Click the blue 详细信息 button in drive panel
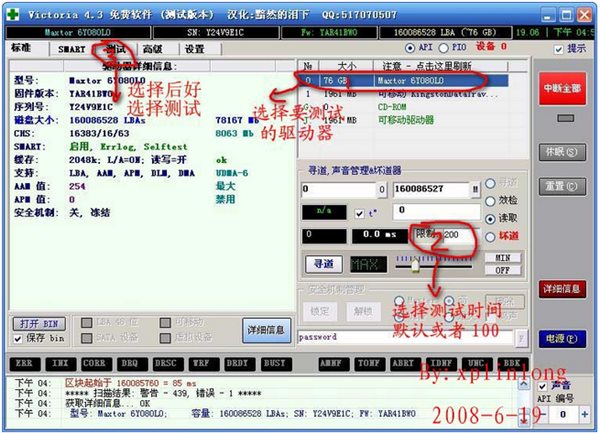This screenshot has width=600, height=433. tap(266, 330)
